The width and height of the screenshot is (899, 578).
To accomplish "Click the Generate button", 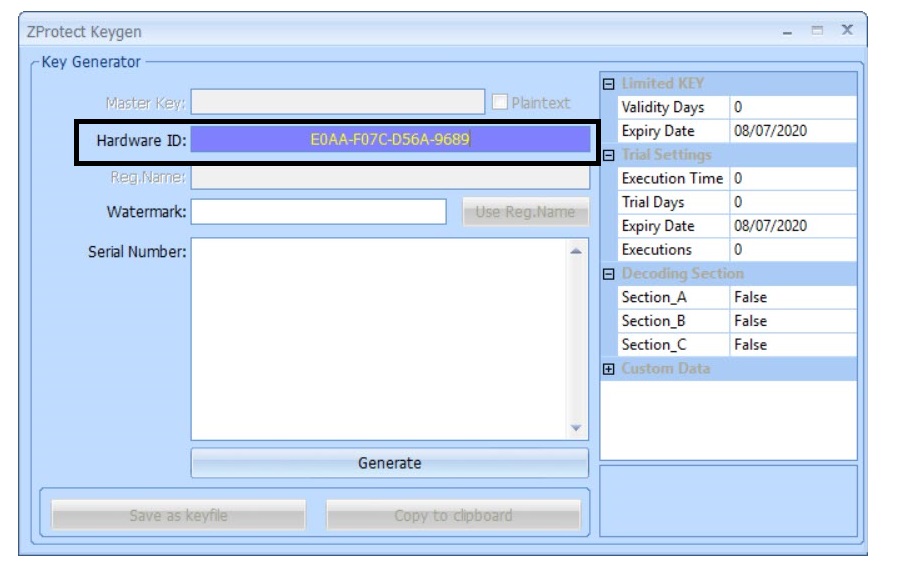I will [390, 463].
